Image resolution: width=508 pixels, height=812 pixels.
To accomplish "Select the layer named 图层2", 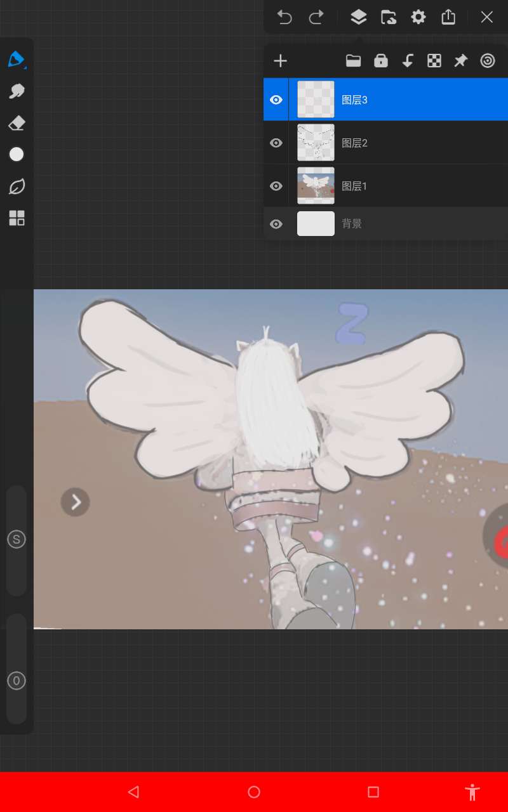I will point(354,143).
